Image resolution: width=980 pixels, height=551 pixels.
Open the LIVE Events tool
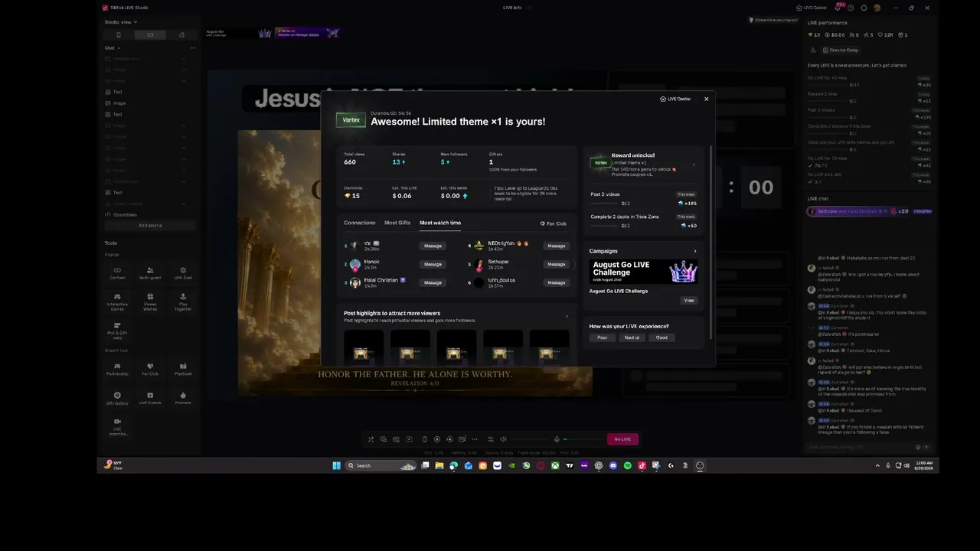[150, 398]
